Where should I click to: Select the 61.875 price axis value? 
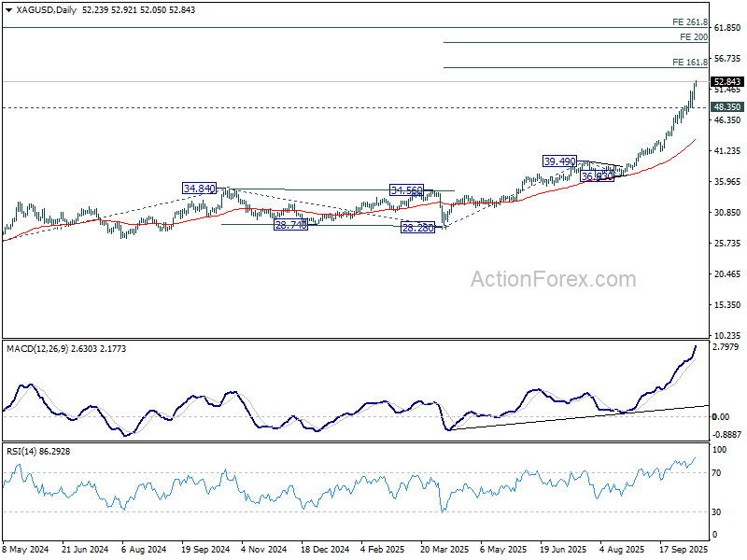pos(726,28)
